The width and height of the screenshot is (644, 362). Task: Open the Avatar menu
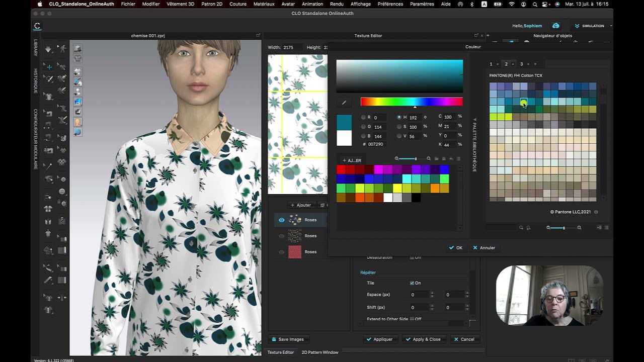coord(288,4)
